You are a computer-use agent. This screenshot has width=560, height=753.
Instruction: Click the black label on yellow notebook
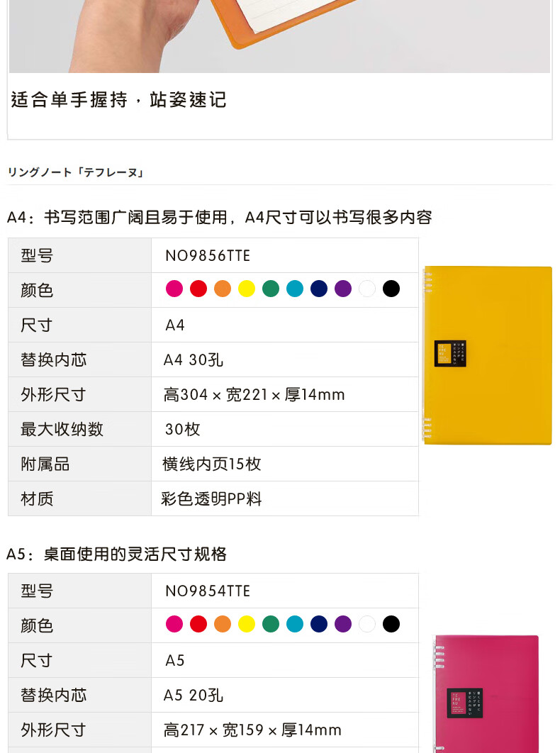[450, 354]
